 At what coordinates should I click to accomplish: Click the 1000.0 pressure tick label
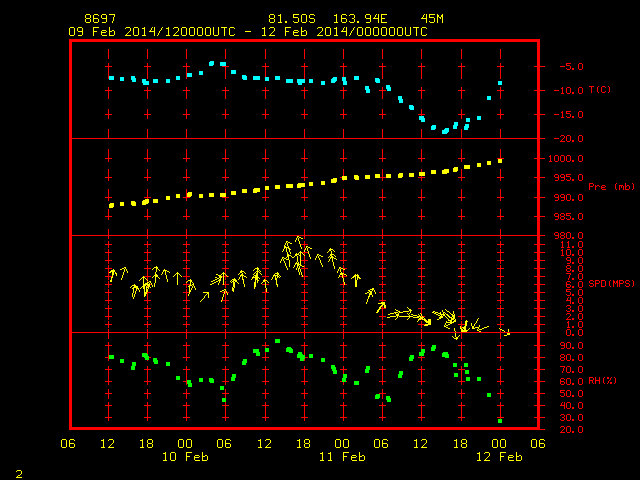565,159
